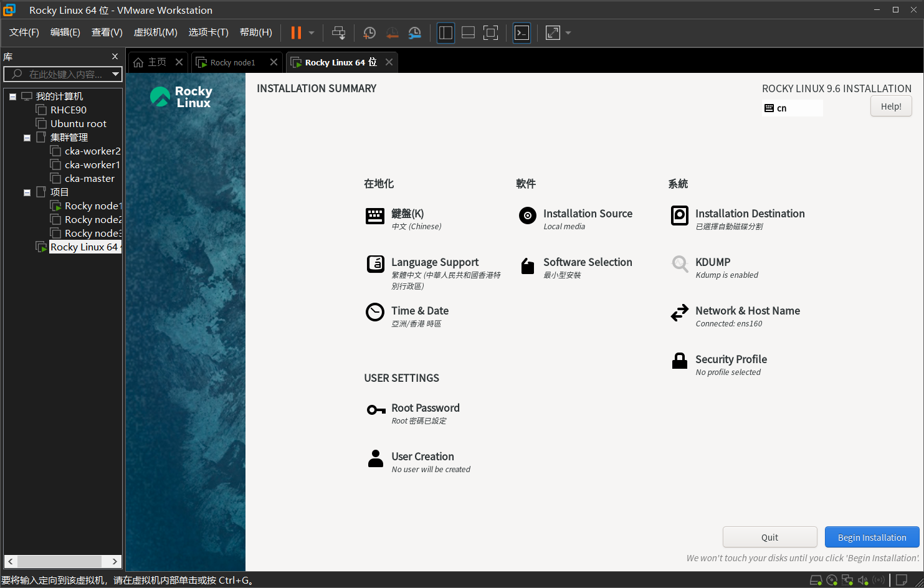Screen dimensions: 924x588
Task: Collapse the 集群管理 folder
Action: pyautogui.click(x=27, y=138)
